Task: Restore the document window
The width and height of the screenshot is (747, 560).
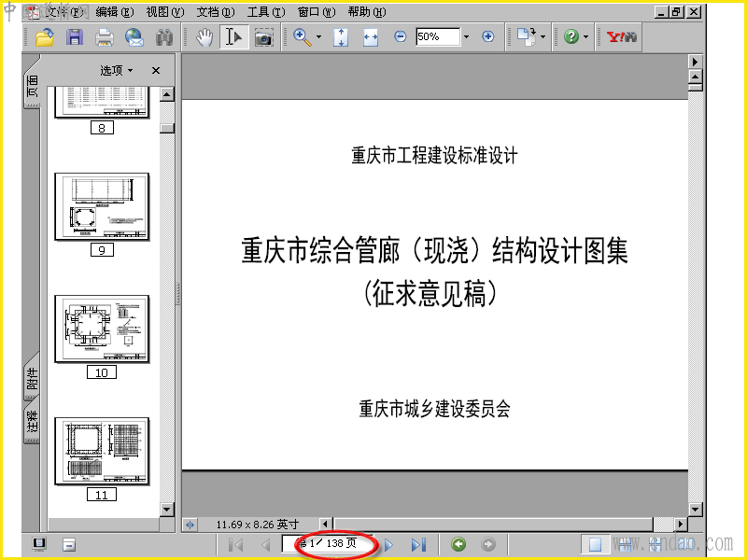Action: point(676,12)
